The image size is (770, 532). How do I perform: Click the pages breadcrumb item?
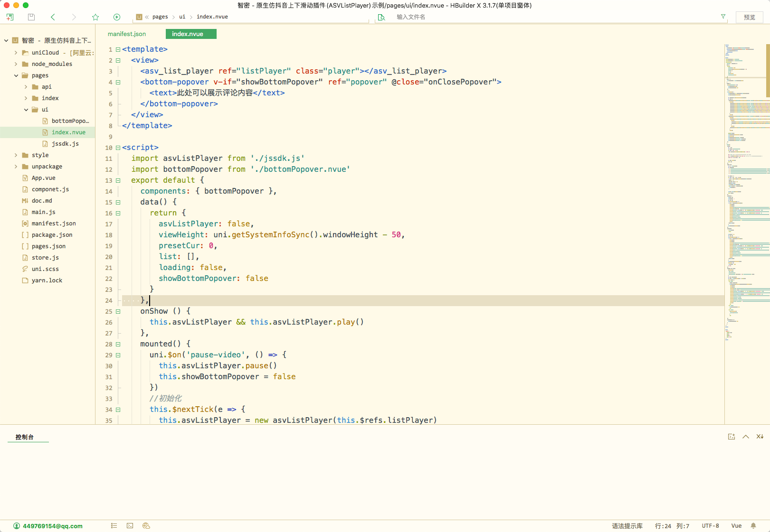[x=160, y=17]
